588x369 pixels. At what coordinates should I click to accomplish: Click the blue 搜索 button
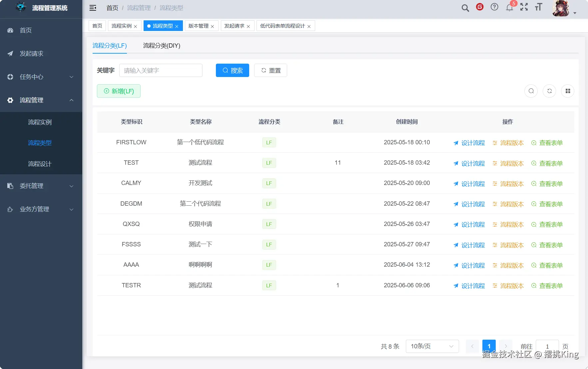tap(233, 70)
